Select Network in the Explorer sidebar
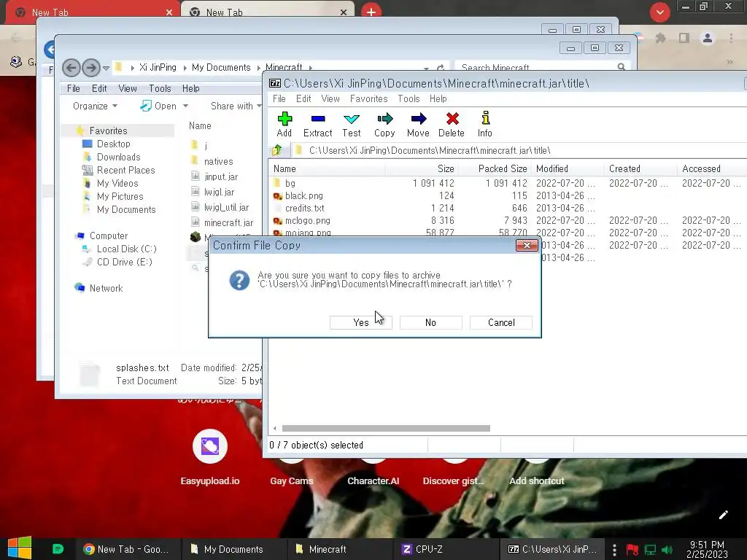 pyautogui.click(x=106, y=288)
